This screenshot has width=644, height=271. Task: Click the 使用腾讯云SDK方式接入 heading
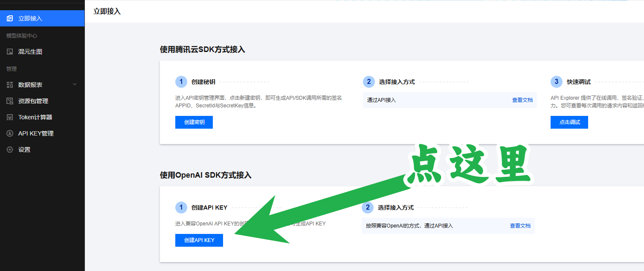coord(203,49)
